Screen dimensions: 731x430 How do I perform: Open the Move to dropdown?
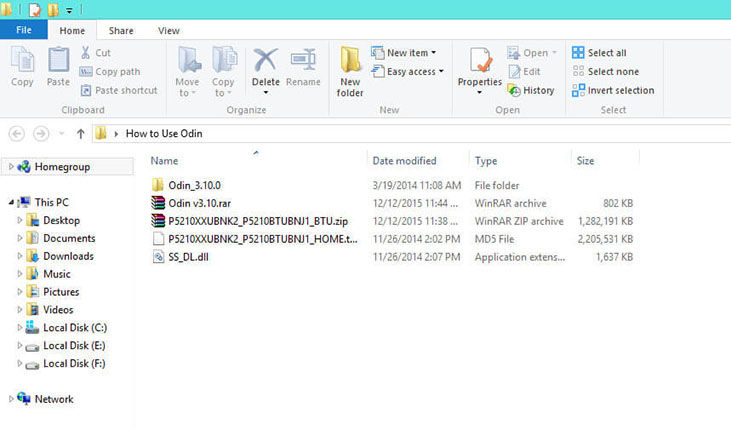point(187,72)
